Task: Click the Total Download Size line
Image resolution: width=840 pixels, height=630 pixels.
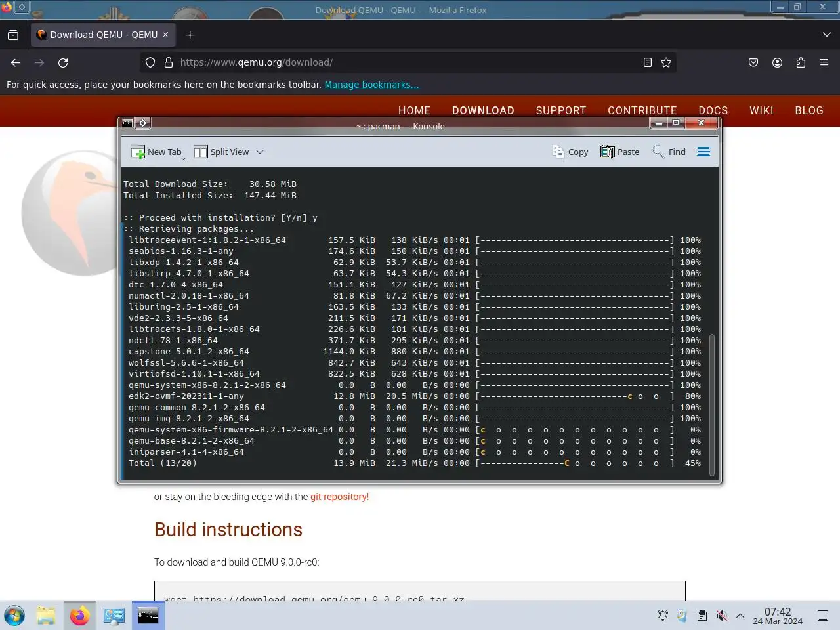Action: coord(210,184)
